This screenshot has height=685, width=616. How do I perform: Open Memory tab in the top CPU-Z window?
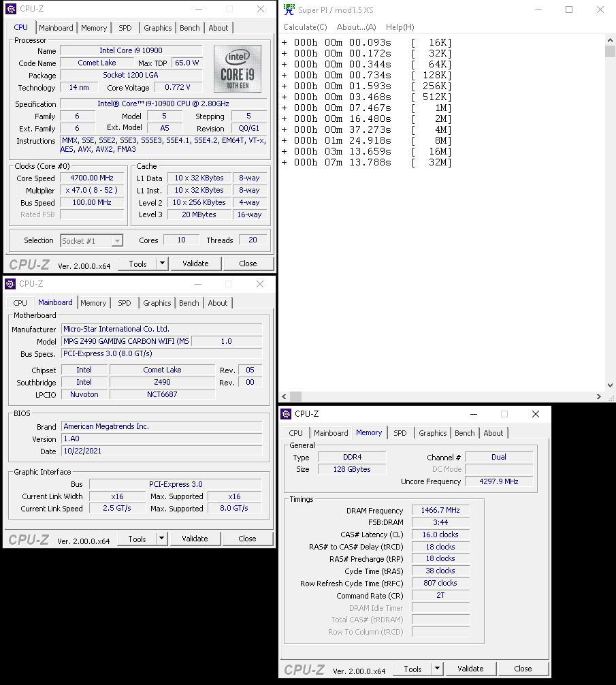coord(94,27)
